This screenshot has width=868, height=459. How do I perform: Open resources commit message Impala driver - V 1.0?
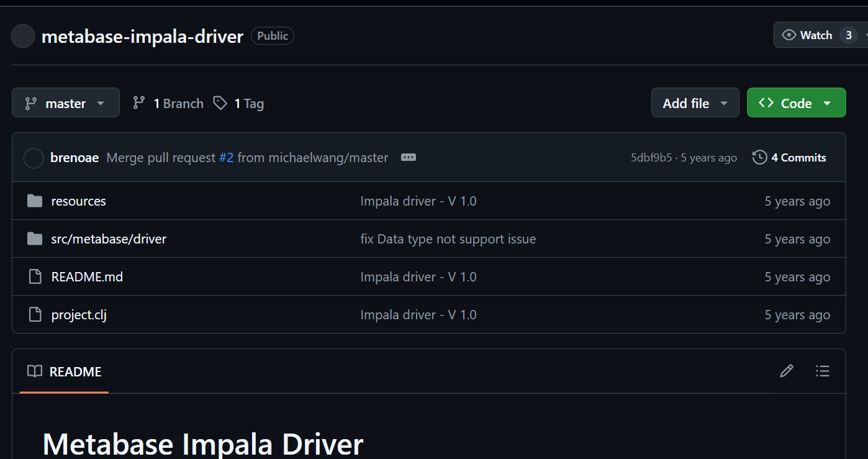(x=418, y=201)
